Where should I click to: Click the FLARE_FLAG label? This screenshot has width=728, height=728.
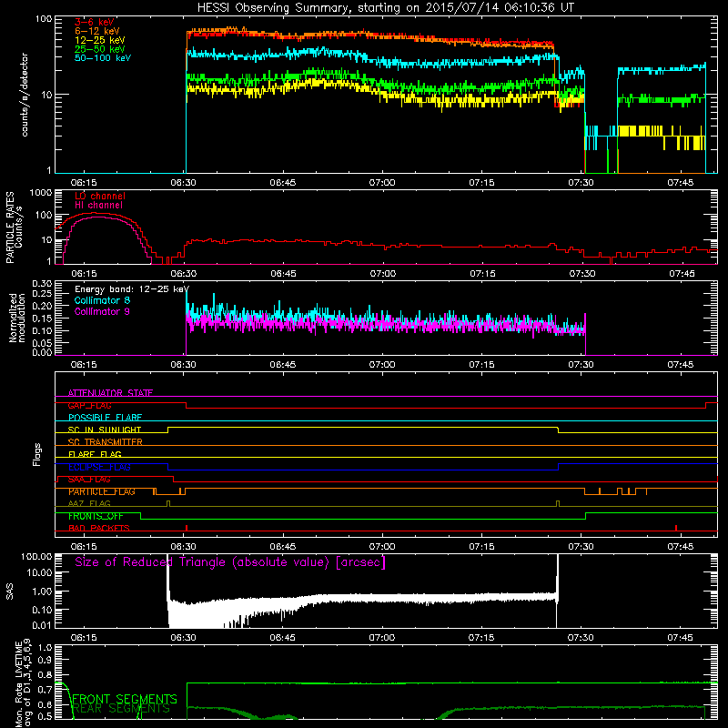(95, 454)
